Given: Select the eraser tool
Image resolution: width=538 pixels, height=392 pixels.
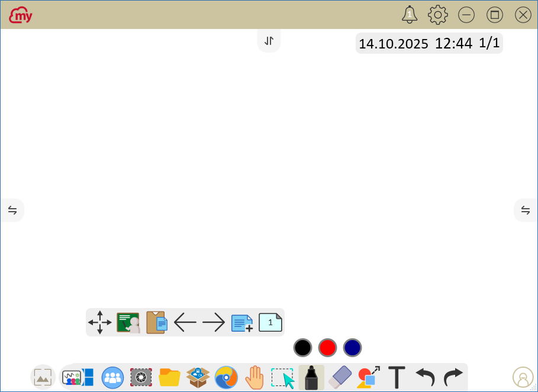Looking at the screenshot, I should (x=340, y=377).
